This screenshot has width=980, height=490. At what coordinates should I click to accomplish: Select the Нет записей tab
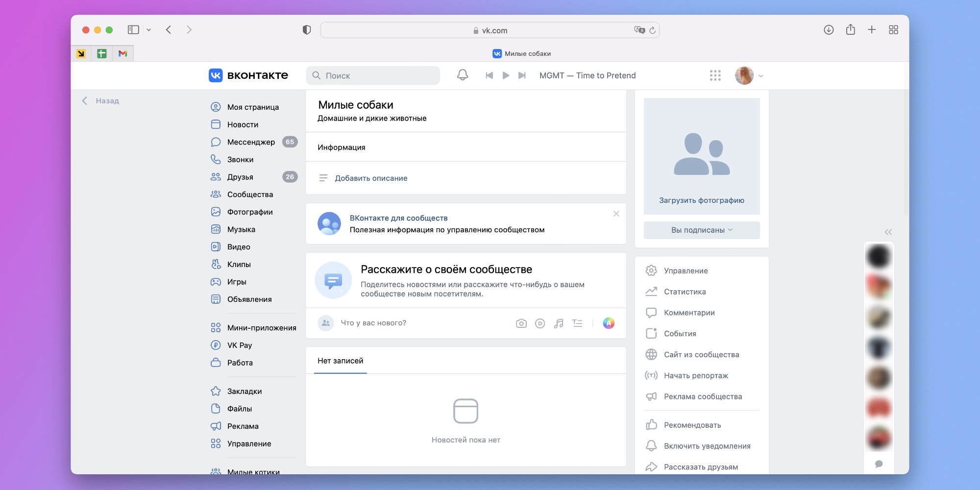coord(340,361)
